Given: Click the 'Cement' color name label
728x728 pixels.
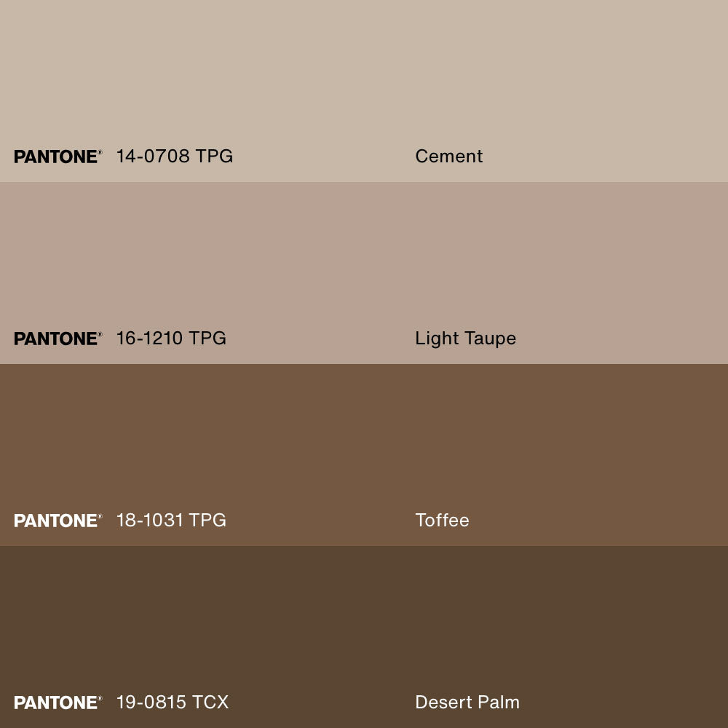Looking at the screenshot, I should 448,157.
